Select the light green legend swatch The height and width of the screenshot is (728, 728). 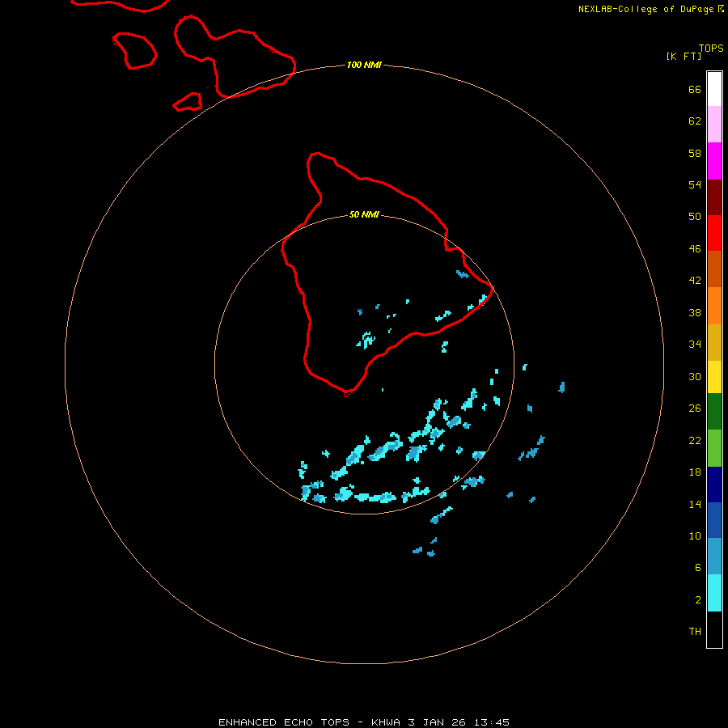714,448
